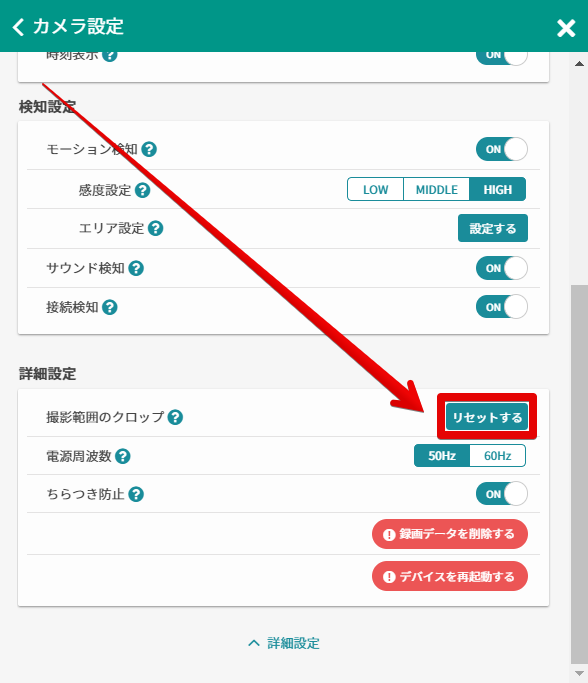Open help icon for 電源周波数
The width and height of the screenshot is (588, 683).
coord(123,456)
